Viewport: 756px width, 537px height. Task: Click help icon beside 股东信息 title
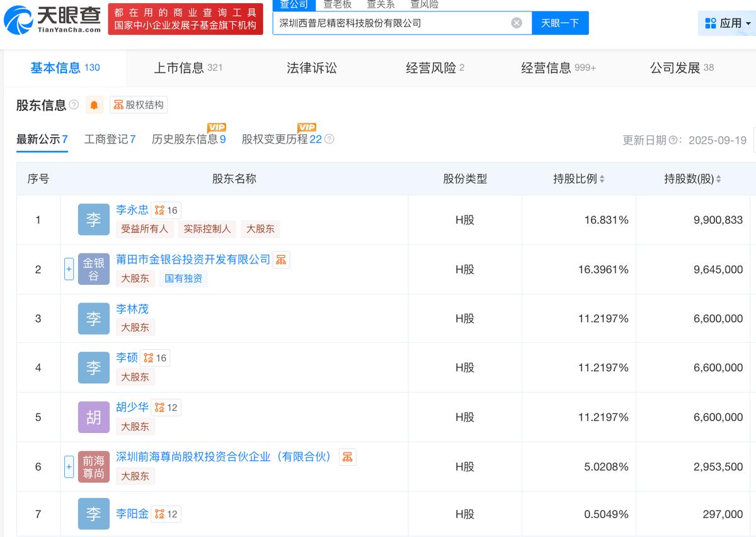[74, 105]
